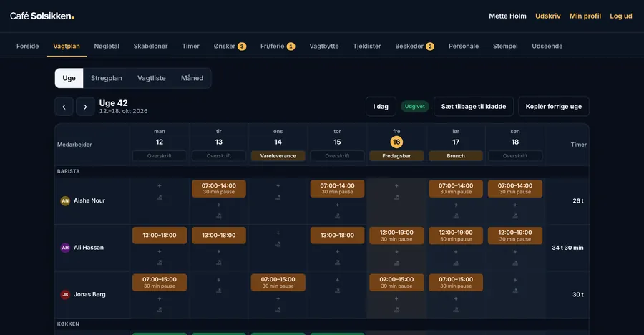Click the absence icon for Ali Hassan on Wednesday 14
This screenshot has width=644, height=335.
click(278, 244)
